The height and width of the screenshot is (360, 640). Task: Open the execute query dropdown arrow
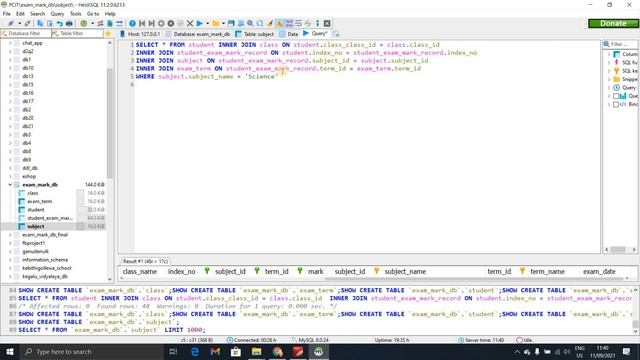click(x=207, y=23)
